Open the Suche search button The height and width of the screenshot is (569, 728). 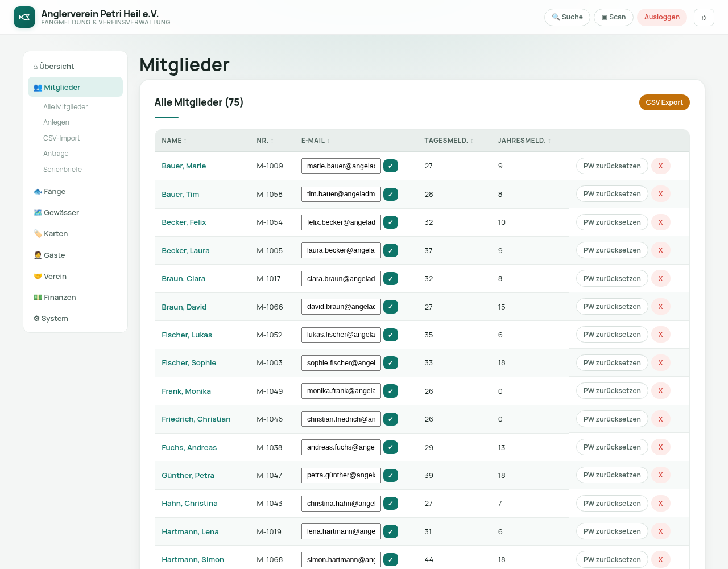point(567,17)
